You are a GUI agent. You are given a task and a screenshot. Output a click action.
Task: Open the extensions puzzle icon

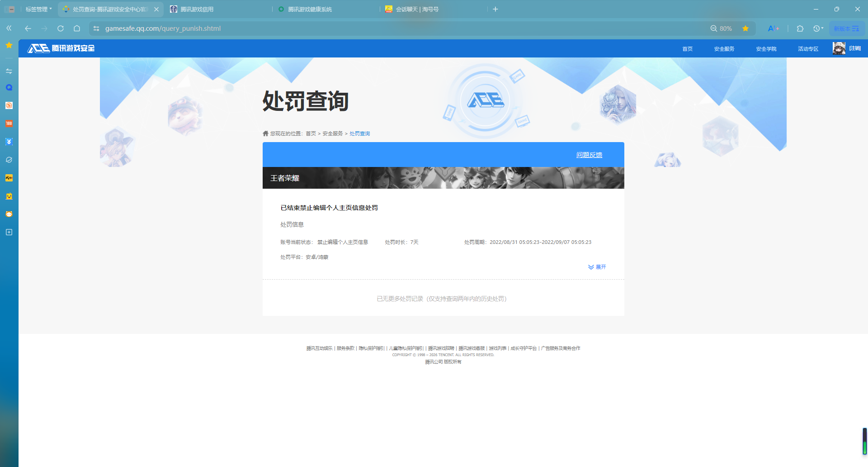coord(800,28)
